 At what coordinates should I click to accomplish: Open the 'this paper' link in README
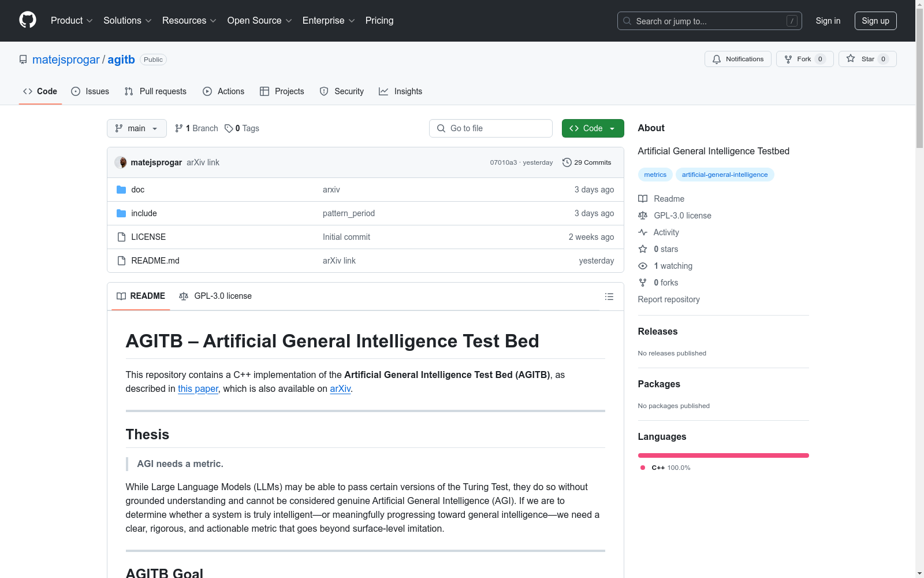[x=198, y=389]
